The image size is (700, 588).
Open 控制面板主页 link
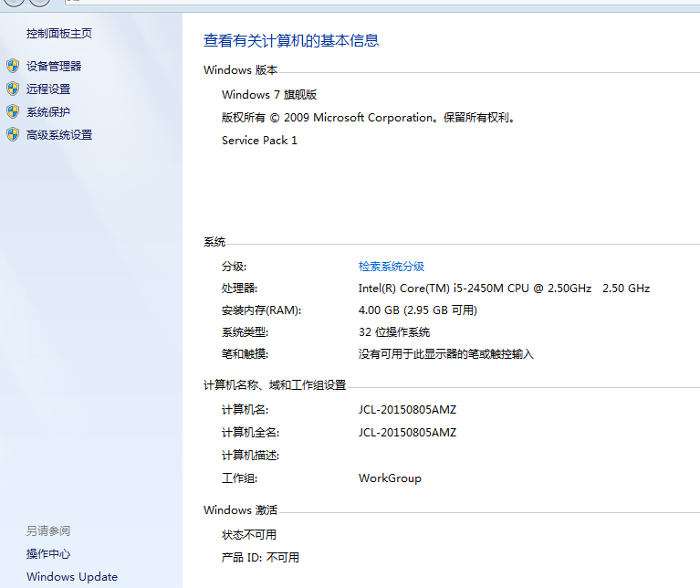point(59,34)
